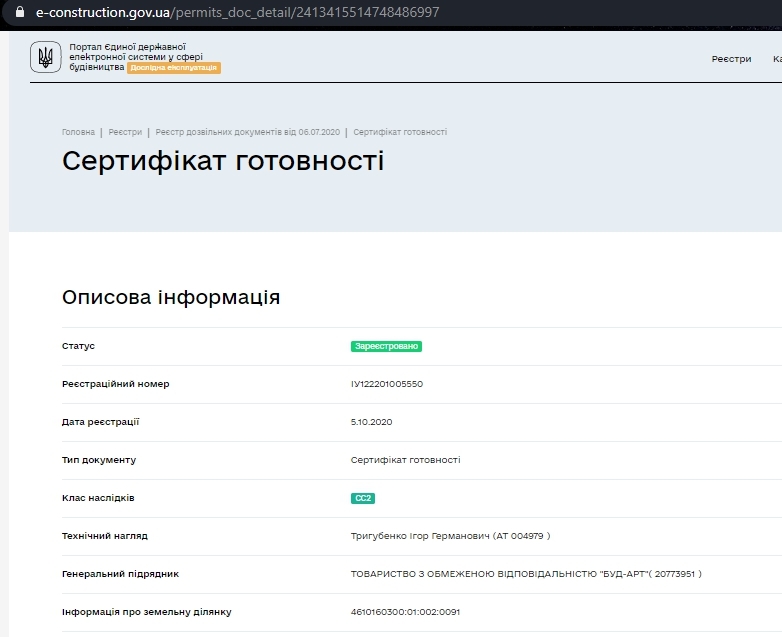Viewport: 782px width, 637px height.
Task: Open the 'Реєстри' breadcrumb link
Action: [x=125, y=132]
